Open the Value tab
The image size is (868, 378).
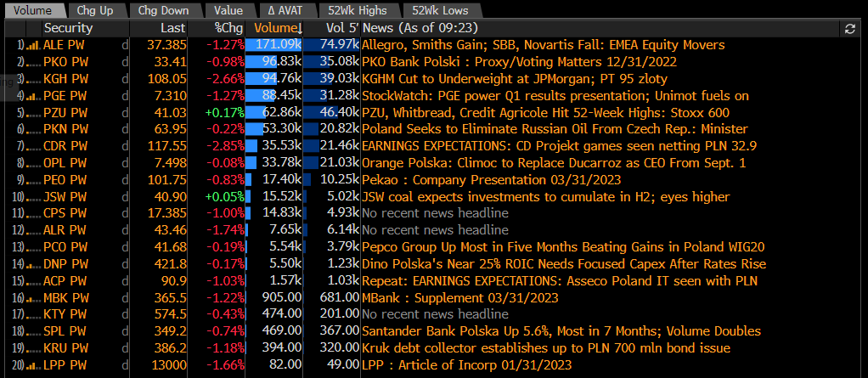[228, 10]
